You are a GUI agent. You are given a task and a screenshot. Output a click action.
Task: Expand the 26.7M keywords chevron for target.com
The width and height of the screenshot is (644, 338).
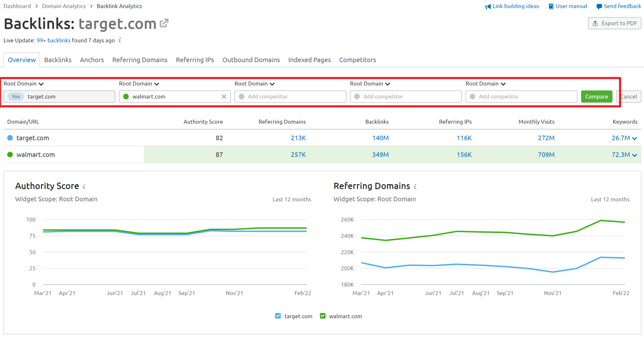click(x=634, y=138)
